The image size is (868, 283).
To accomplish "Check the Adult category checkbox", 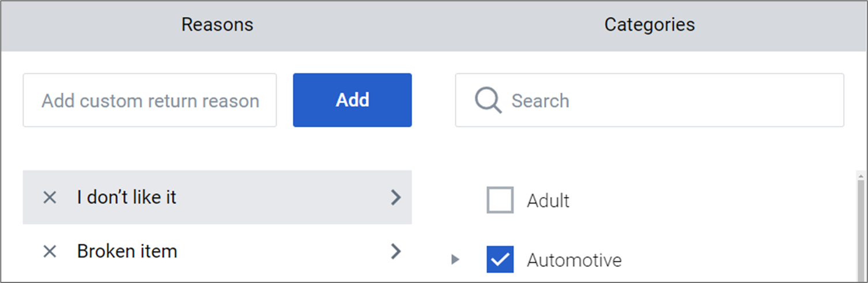I will point(500,201).
